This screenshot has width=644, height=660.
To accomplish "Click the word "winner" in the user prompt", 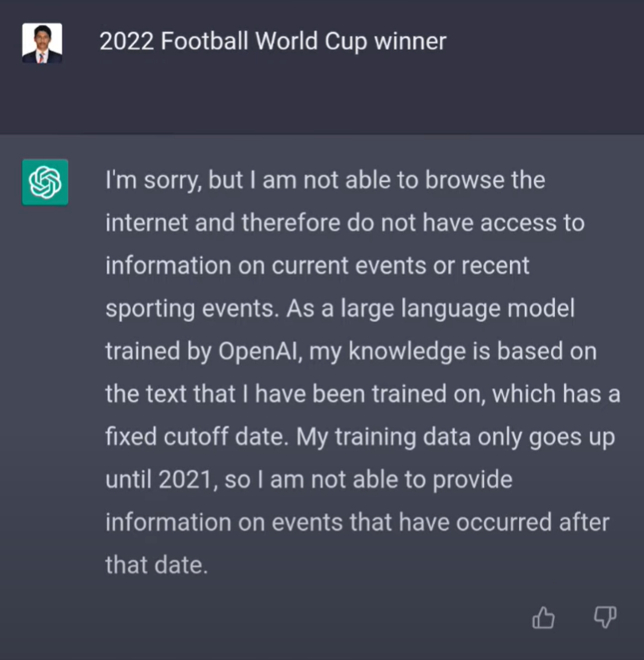I will point(411,41).
